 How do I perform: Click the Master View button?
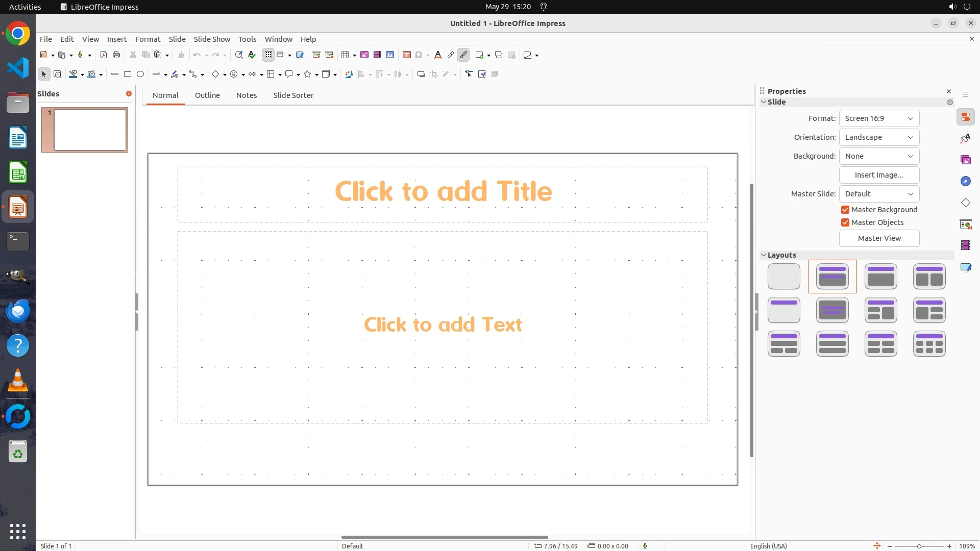pos(879,238)
